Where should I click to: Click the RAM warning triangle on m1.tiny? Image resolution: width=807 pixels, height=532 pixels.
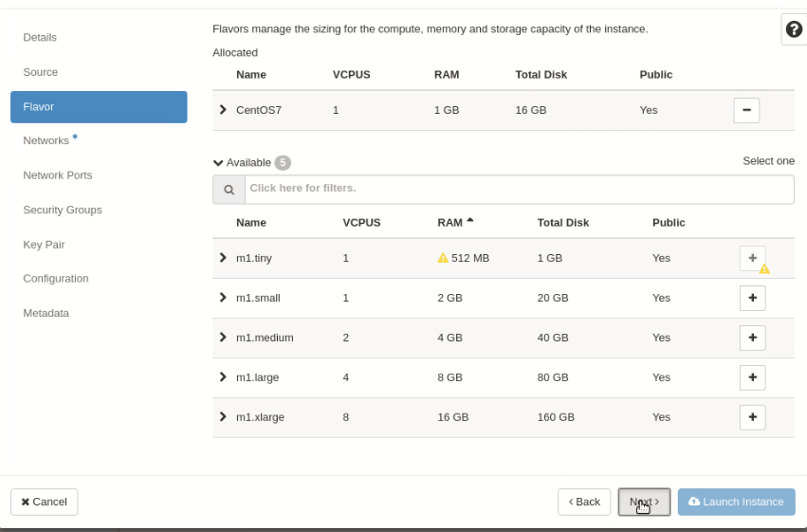pyautogui.click(x=443, y=258)
